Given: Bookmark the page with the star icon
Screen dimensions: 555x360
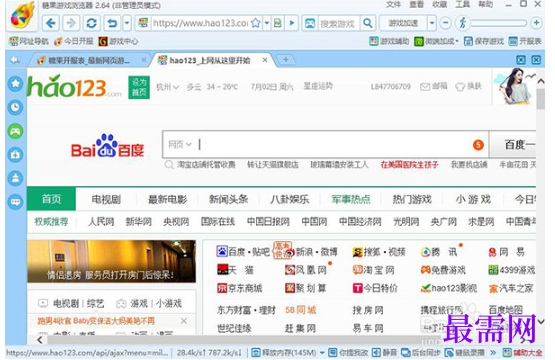Looking at the screenshot, I should click(256, 23).
